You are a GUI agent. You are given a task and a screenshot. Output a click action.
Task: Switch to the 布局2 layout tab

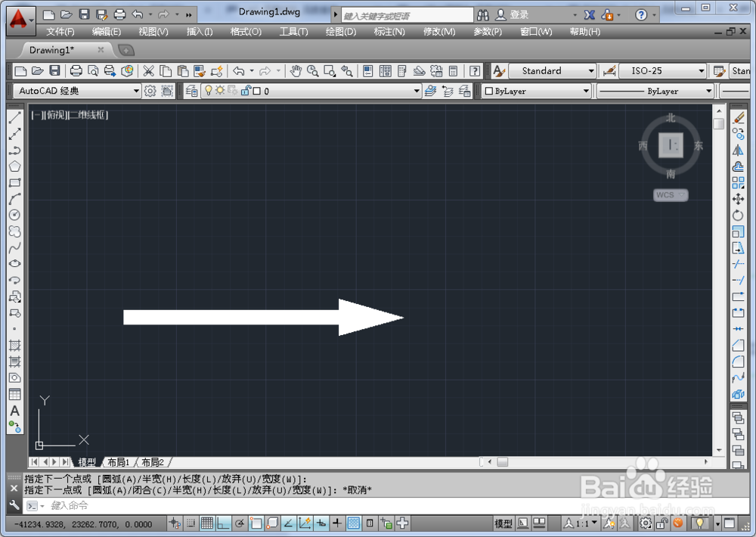pos(153,462)
